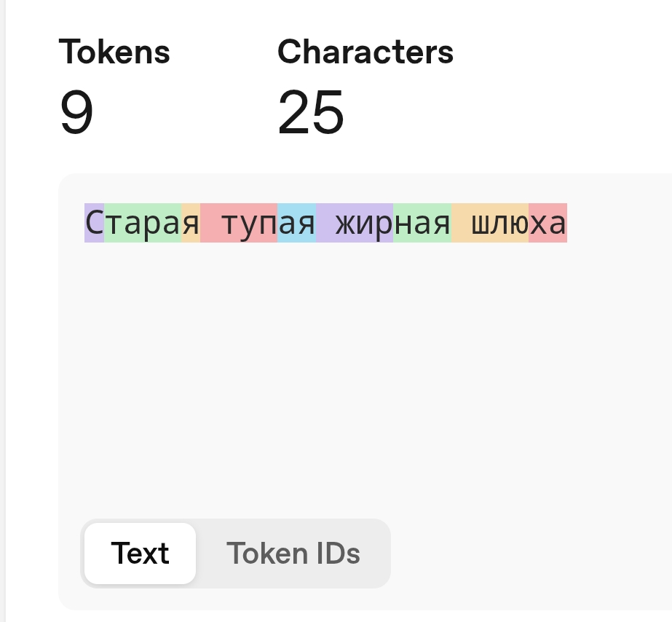The height and width of the screenshot is (622, 672).
Task: Select the final red "ха" token
Action: 548,223
